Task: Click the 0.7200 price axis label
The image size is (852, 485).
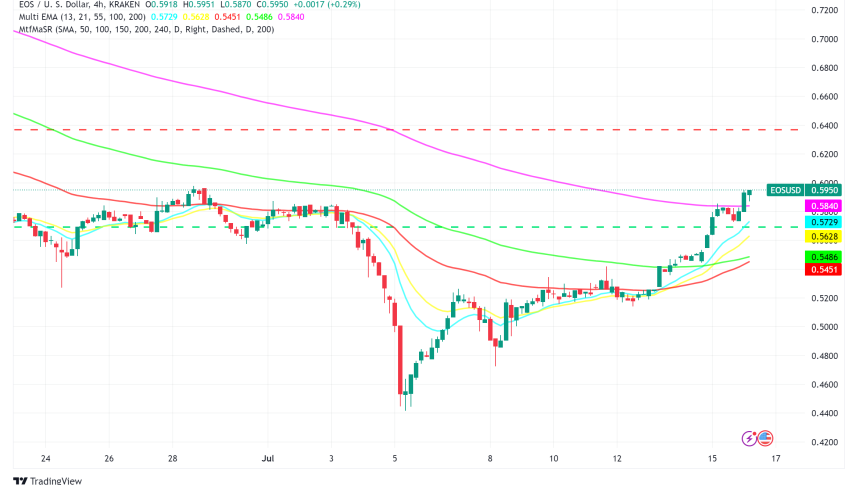Action: point(824,10)
